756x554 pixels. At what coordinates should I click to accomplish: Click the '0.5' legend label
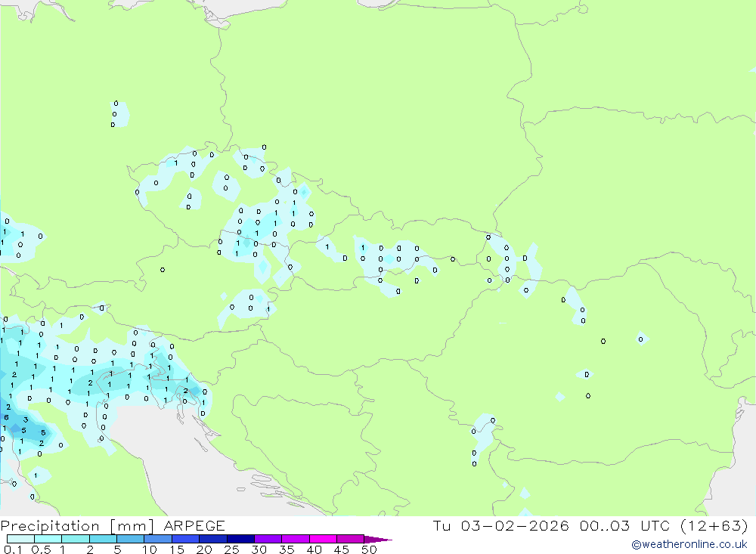pyautogui.click(x=41, y=549)
